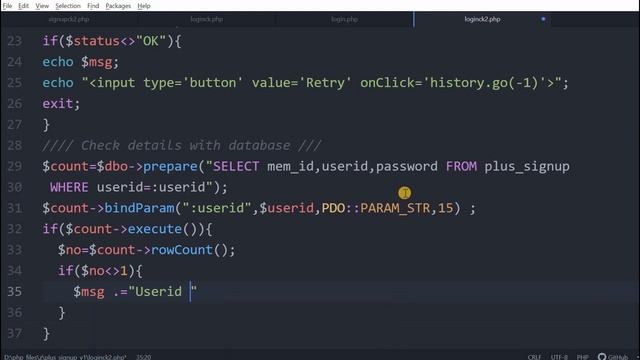Click the word 'SELECT' on line 29

coord(236,166)
